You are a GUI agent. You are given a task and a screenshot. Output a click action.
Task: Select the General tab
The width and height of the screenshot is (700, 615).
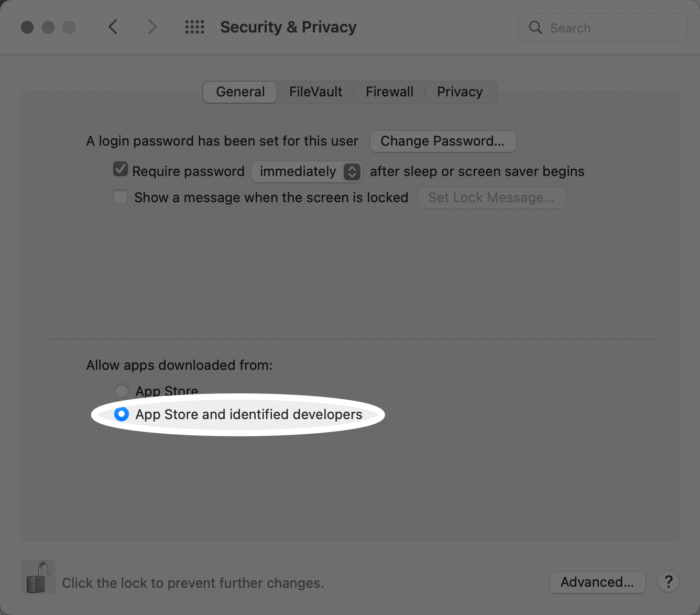239,92
